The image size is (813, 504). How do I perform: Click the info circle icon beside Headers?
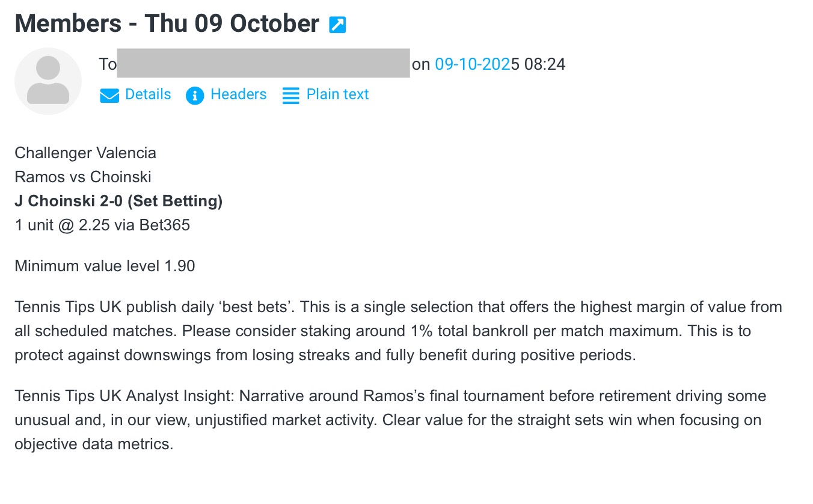point(195,96)
